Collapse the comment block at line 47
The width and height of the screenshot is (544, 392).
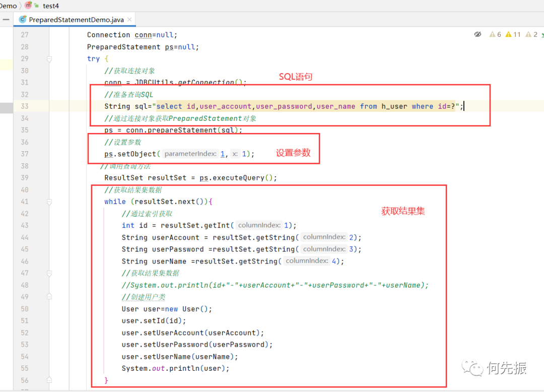click(x=49, y=274)
